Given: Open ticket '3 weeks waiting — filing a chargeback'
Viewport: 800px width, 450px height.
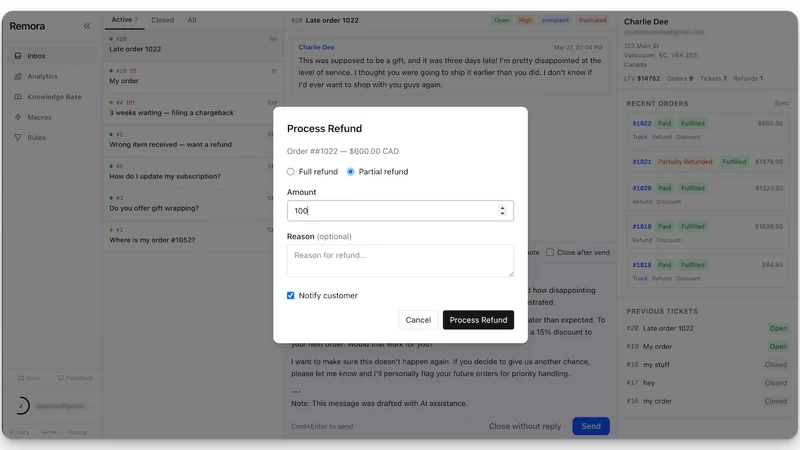Looking at the screenshot, I should point(193,108).
